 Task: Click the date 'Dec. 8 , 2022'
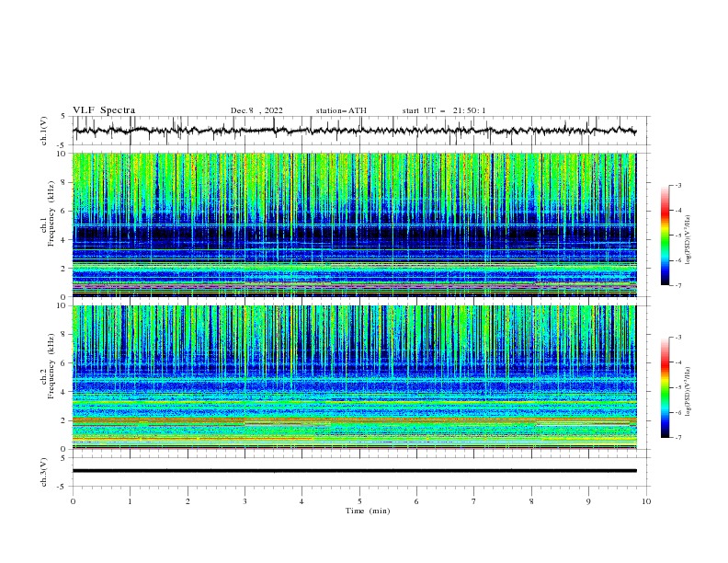tap(256, 110)
